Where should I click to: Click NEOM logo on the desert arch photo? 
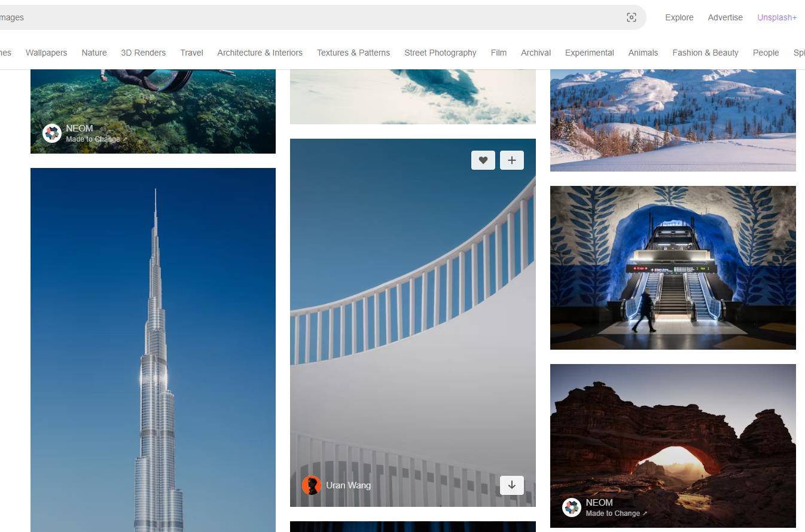571,507
